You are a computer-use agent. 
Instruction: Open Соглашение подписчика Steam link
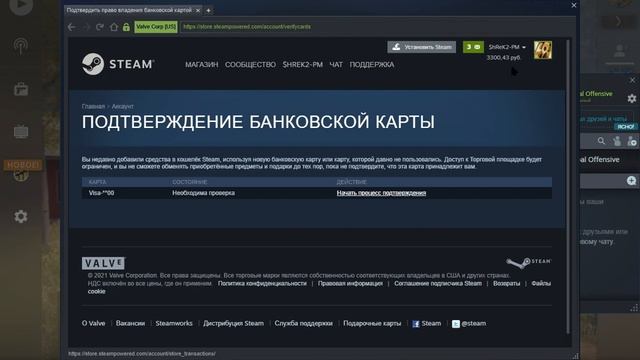[x=438, y=283]
